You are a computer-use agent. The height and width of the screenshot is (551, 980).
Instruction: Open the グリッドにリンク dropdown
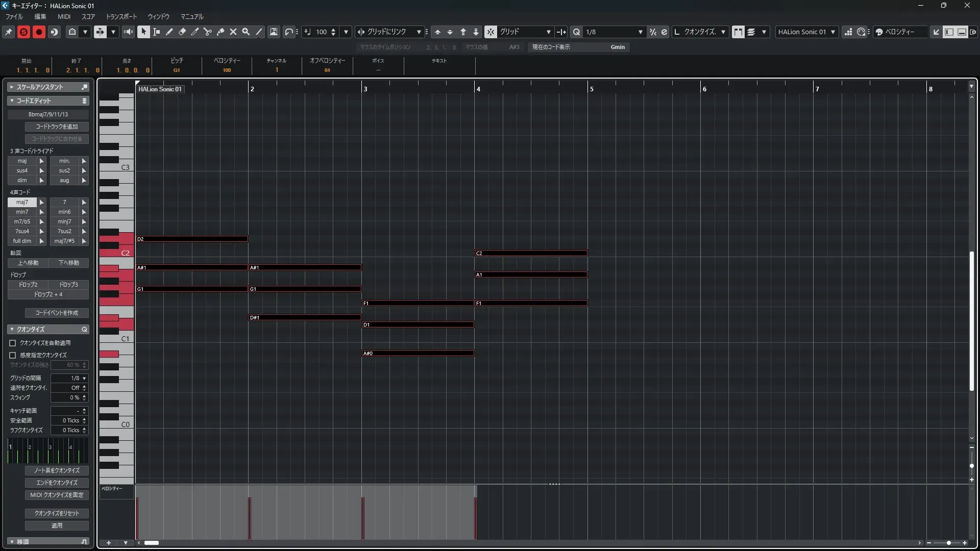419,32
